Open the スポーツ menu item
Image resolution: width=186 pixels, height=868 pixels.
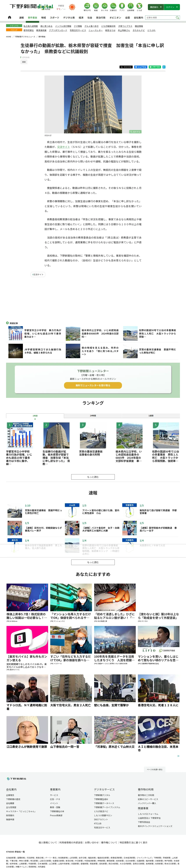[x=54, y=18]
